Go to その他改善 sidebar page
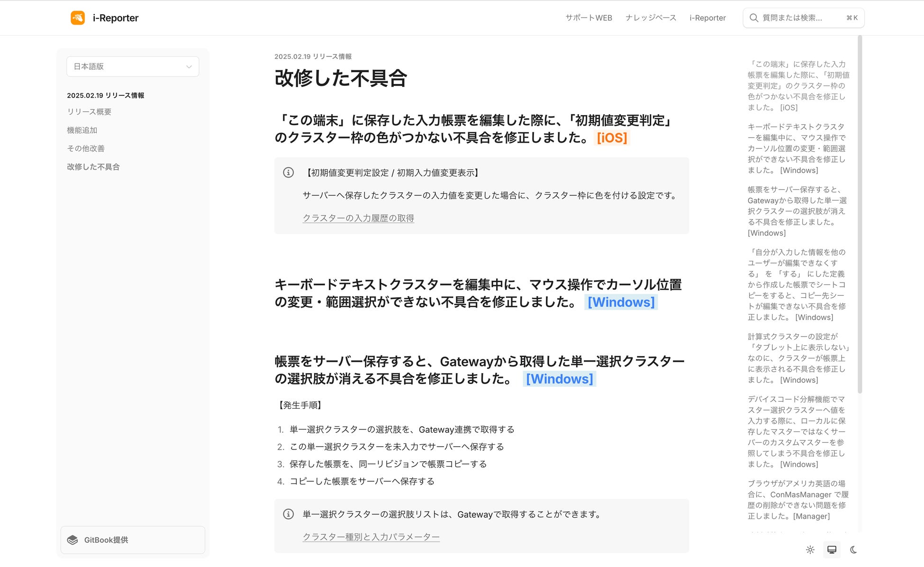The image size is (924, 567). [x=86, y=148]
